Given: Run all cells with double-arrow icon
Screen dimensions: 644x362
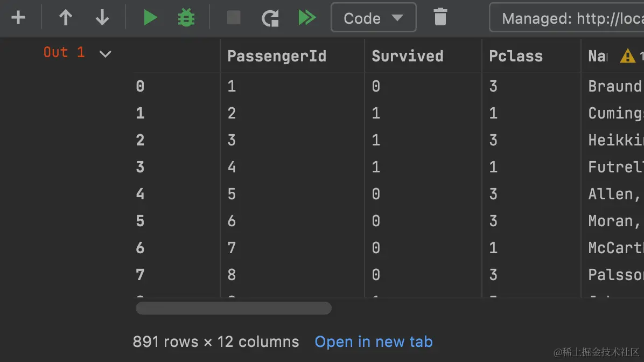Looking at the screenshot, I should click(307, 18).
